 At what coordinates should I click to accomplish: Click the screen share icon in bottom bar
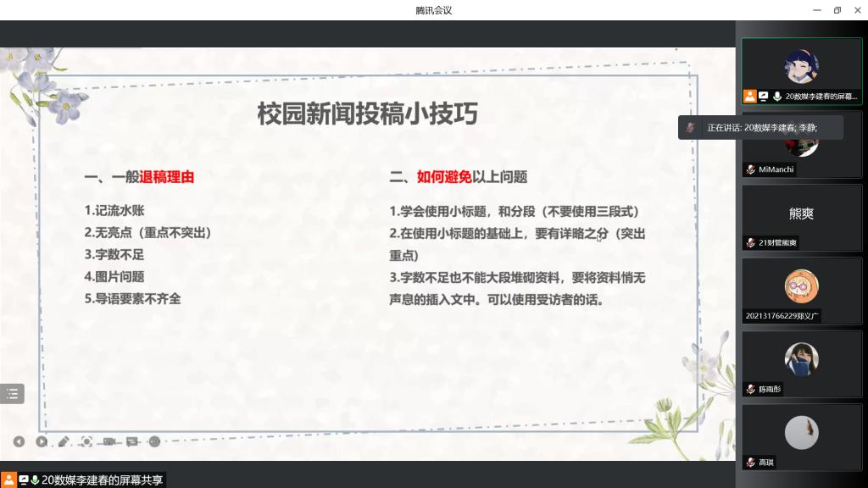click(x=24, y=480)
